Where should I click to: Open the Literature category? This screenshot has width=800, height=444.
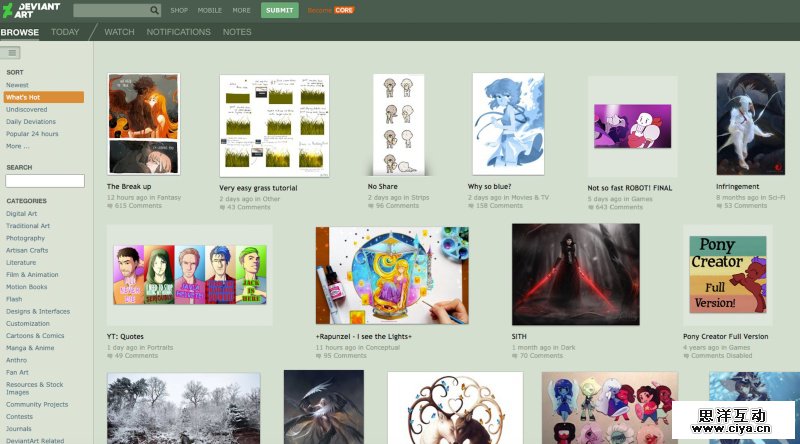click(x=21, y=262)
